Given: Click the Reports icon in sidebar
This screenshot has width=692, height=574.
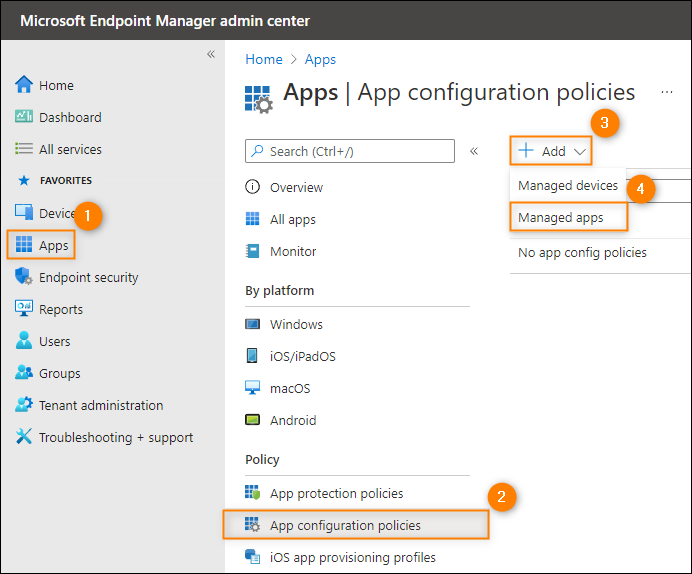Looking at the screenshot, I should pyautogui.click(x=24, y=308).
